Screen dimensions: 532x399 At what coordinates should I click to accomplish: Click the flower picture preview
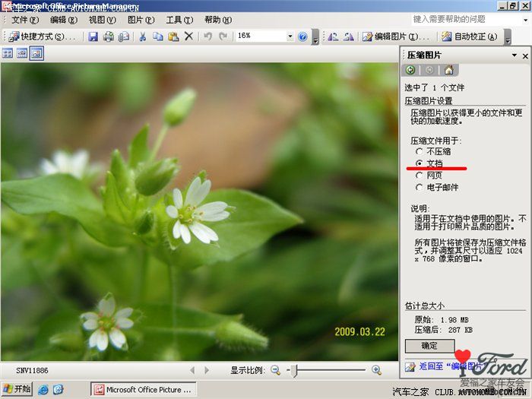point(199,212)
